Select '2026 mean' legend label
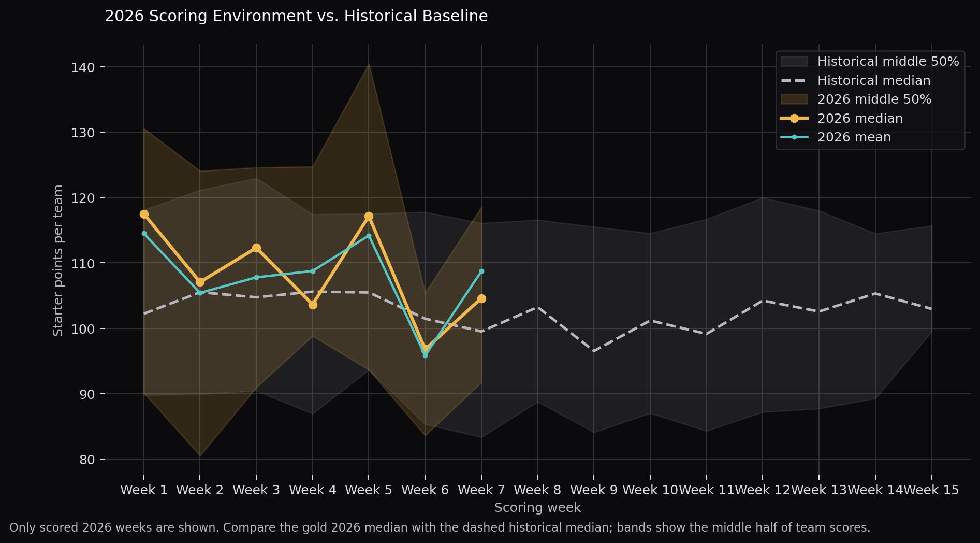The image size is (980, 543). click(x=854, y=137)
